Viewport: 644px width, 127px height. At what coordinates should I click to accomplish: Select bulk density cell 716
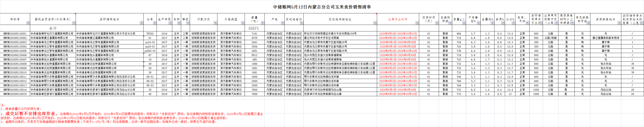[459, 38]
